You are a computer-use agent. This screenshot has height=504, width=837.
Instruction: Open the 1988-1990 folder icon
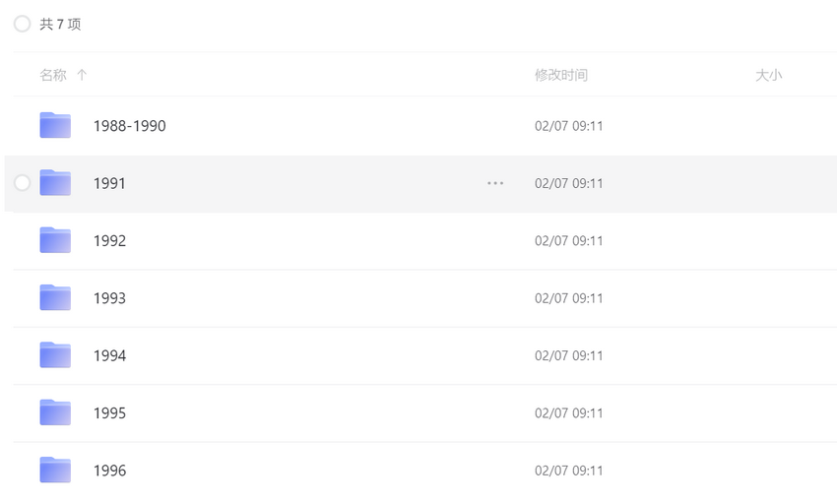coord(55,125)
